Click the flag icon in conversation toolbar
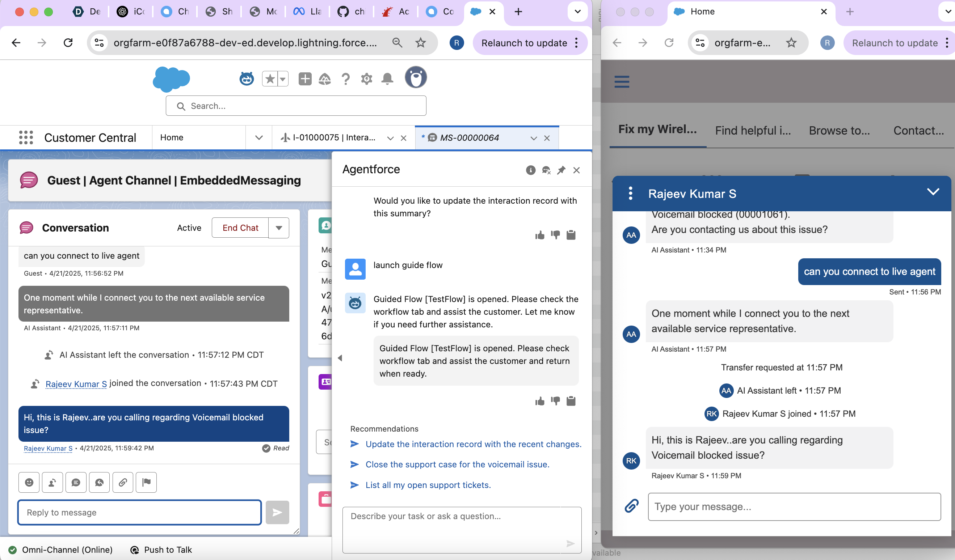 146,482
